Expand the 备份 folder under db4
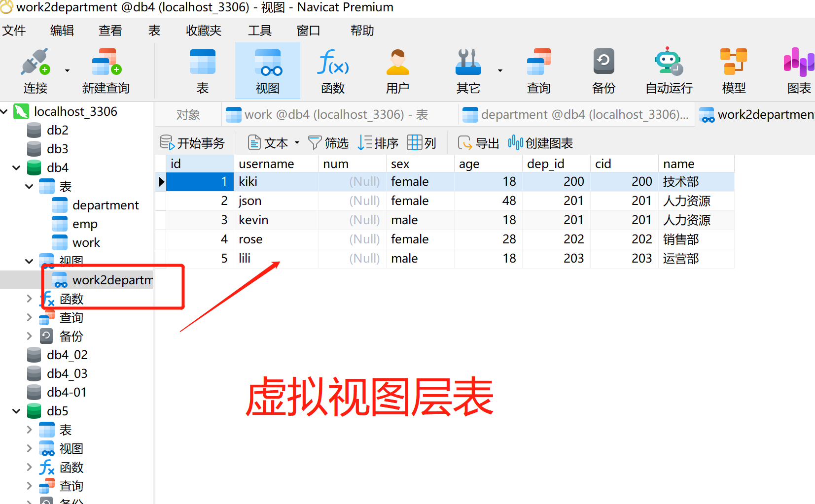 [x=29, y=336]
